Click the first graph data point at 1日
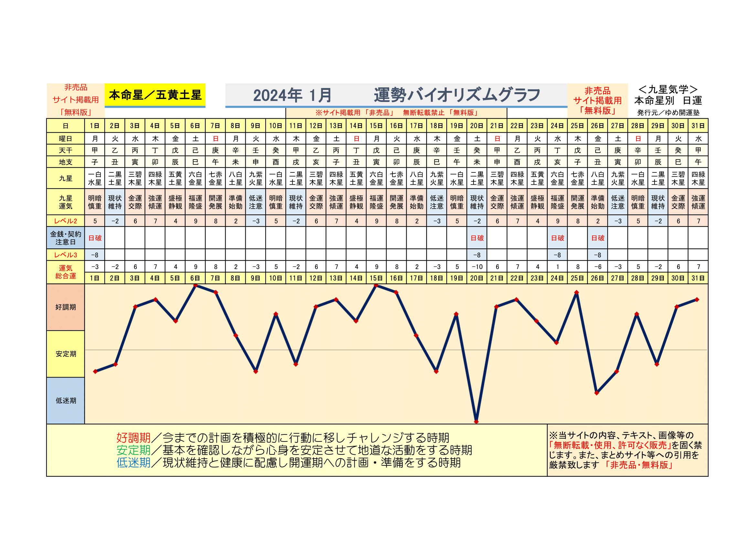The width and height of the screenshot is (756, 535). point(95,372)
